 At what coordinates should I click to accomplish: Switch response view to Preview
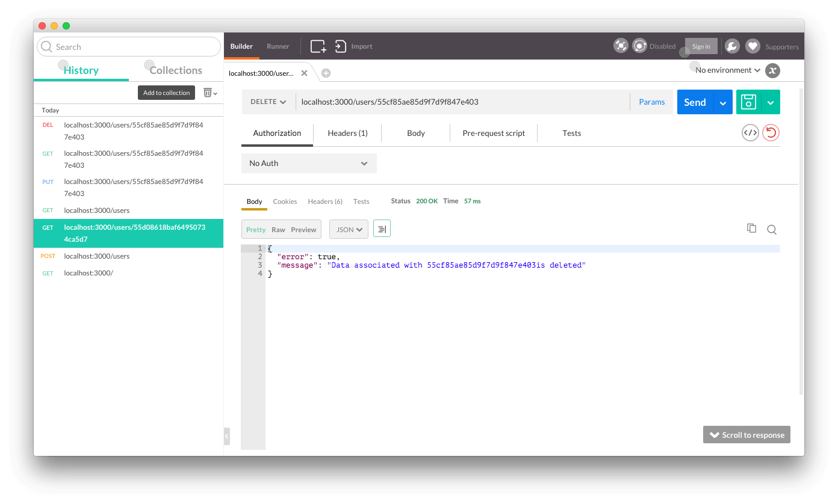(x=303, y=230)
